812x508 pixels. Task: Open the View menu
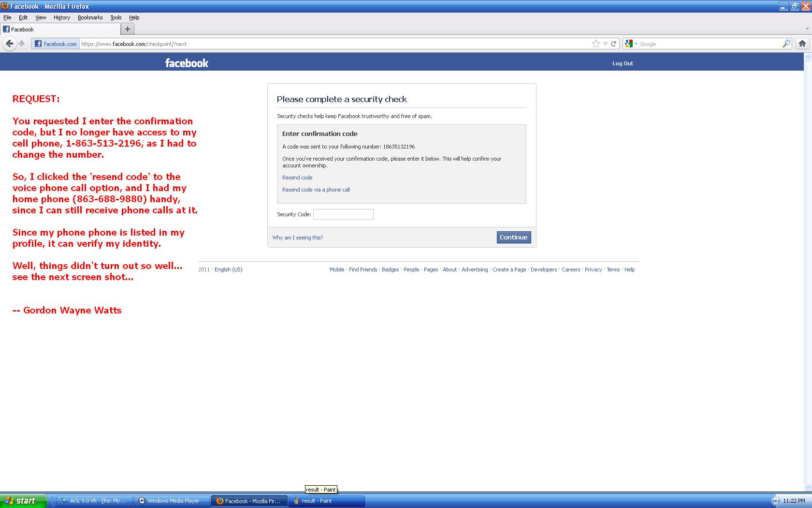[x=41, y=17]
